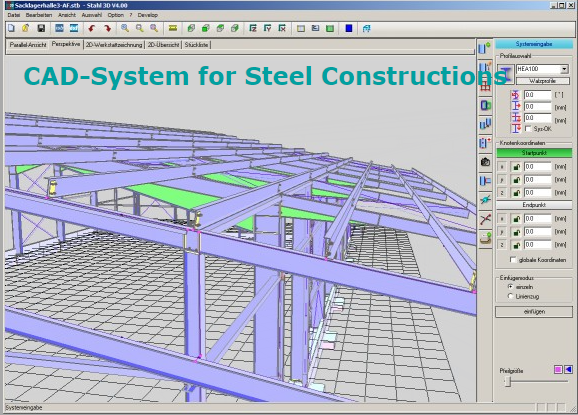
Task: Open the Develop menu
Action: [x=147, y=15]
